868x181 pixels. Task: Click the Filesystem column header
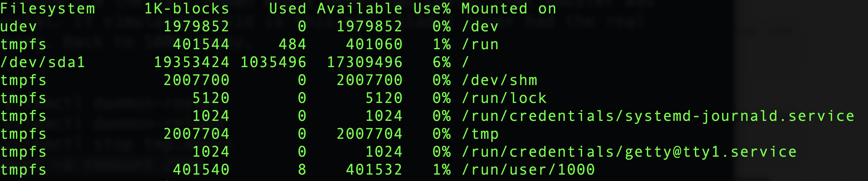(47, 9)
